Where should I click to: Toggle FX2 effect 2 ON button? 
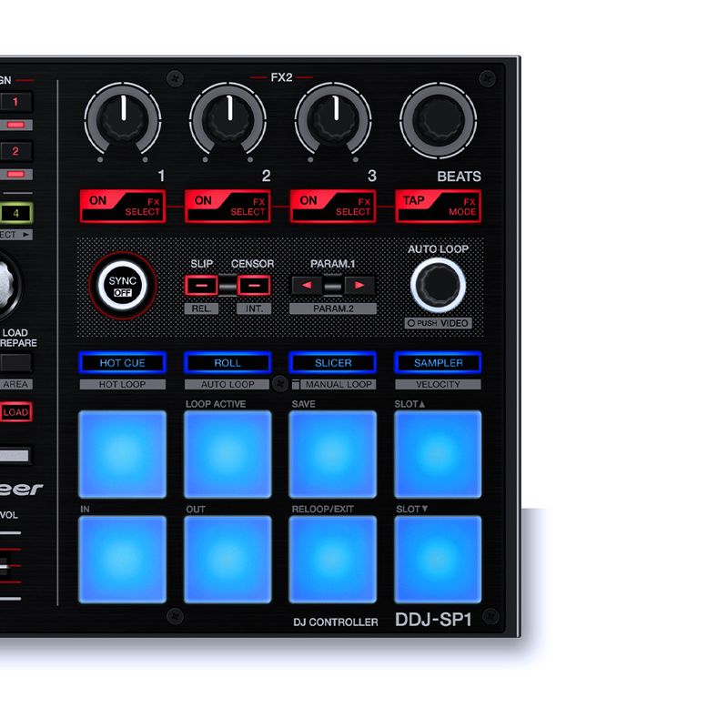tap(227, 207)
